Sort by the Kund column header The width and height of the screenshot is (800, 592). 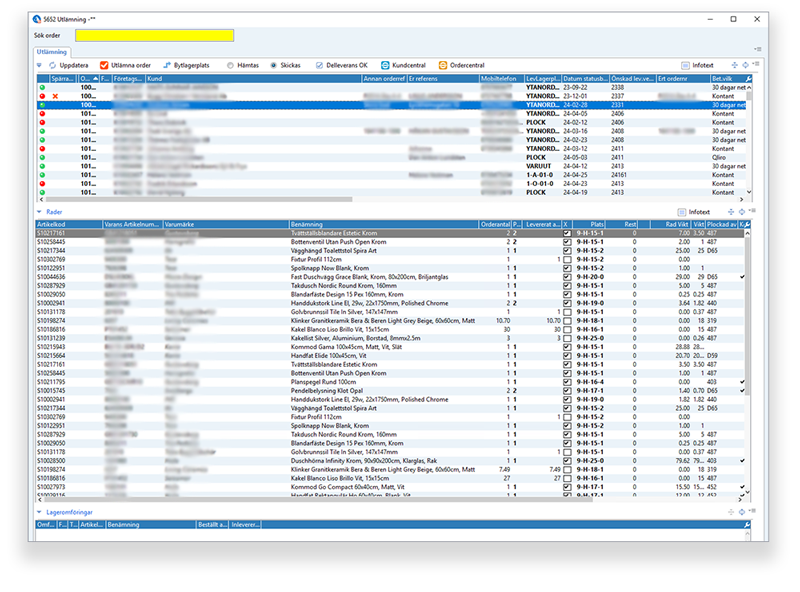coord(254,79)
